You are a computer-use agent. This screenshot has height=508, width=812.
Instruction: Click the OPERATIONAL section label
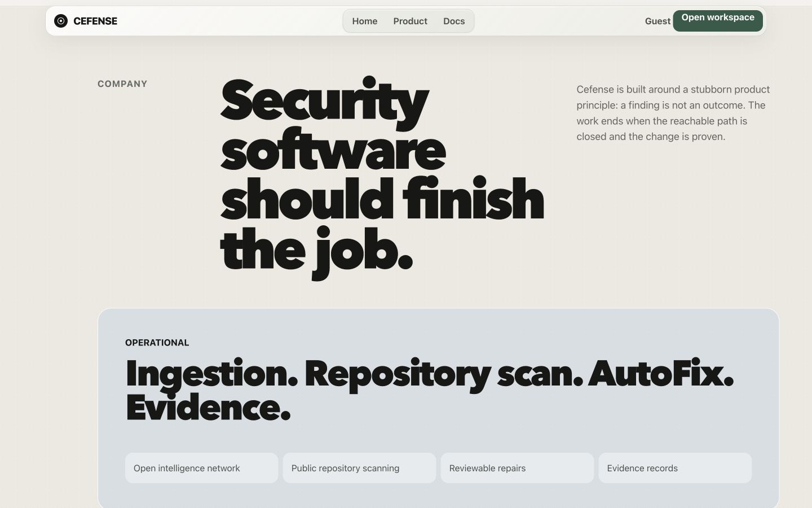(157, 343)
